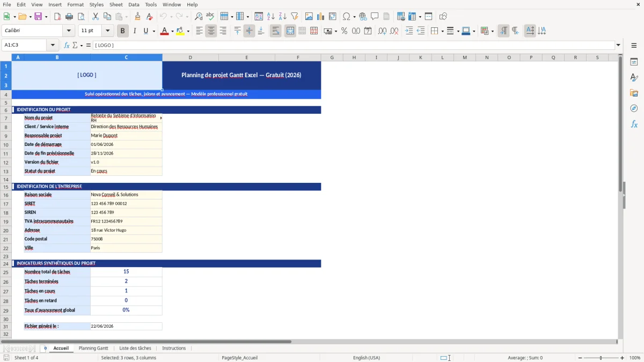Screen dimensions: 644x362
Task: Click the Select Function sigma button
Action: (x=75, y=45)
